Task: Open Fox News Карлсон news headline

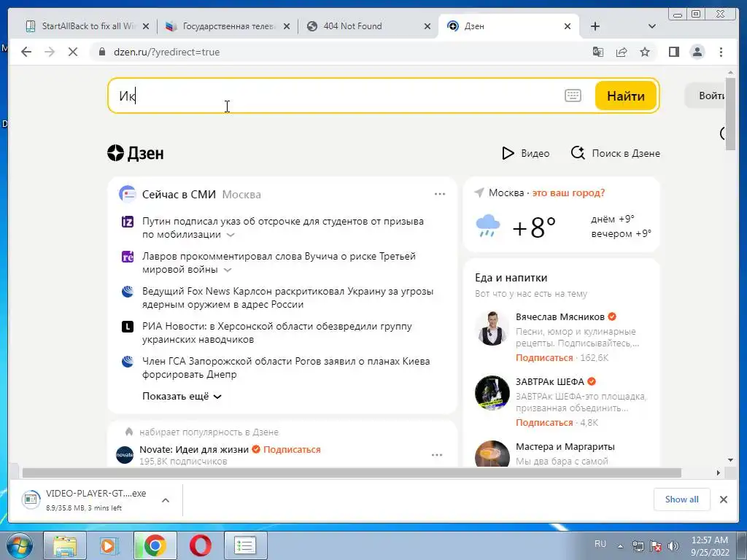Action: pos(287,297)
